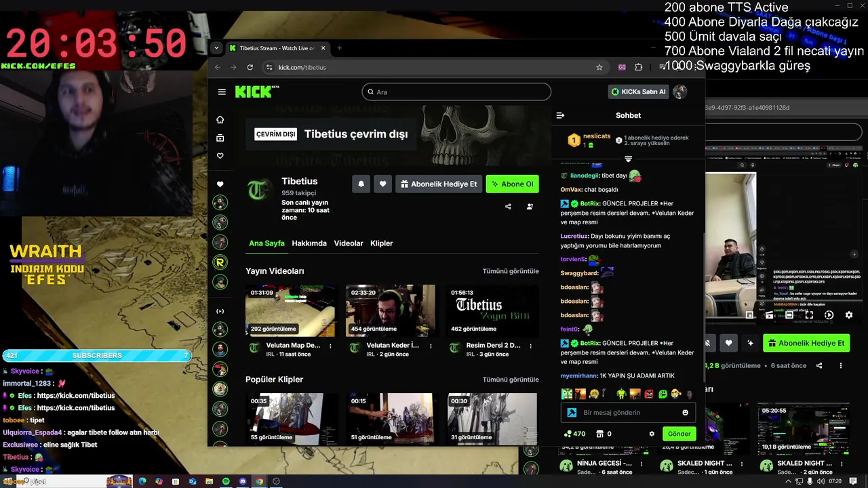
Task: Open chat settings gear beside Gönder
Action: point(652,434)
